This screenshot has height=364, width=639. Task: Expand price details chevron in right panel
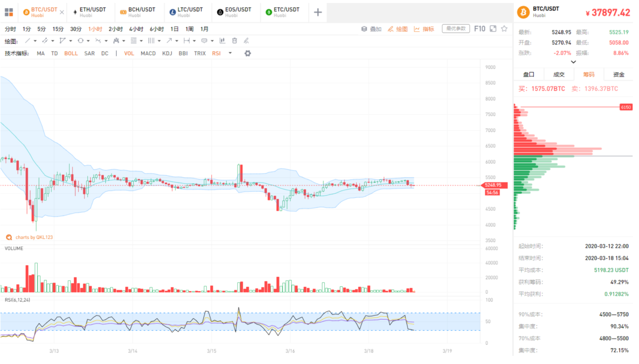[x=573, y=62]
